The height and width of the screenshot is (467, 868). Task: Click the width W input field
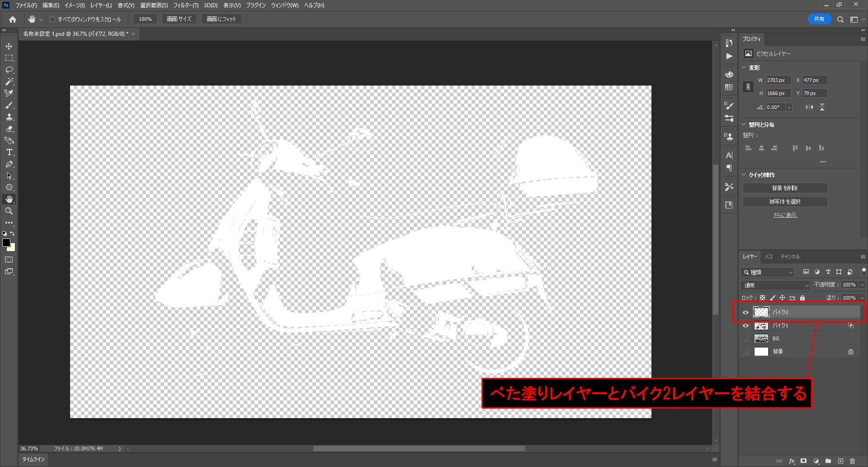(x=778, y=80)
